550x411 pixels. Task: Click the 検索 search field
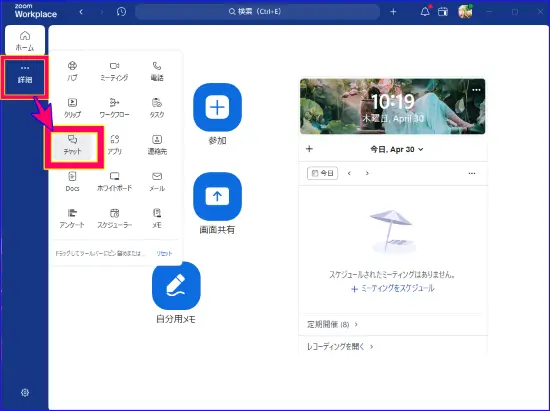tap(257, 12)
